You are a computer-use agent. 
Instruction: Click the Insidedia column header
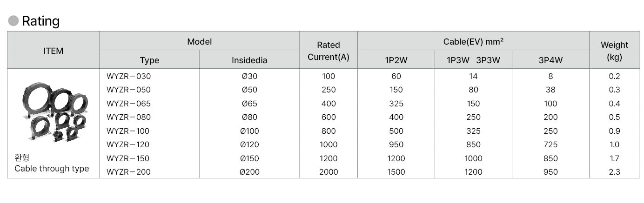point(249,60)
